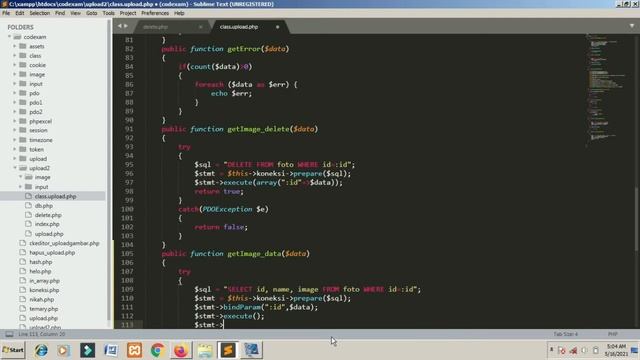Open the file explorer taskbar icon
This screenshot has height=360, width=640.
click(204, 350)
